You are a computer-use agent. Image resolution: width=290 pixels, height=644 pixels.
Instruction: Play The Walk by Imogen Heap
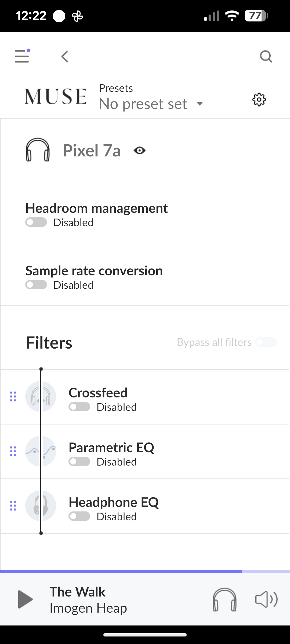(x=26, y=599)
